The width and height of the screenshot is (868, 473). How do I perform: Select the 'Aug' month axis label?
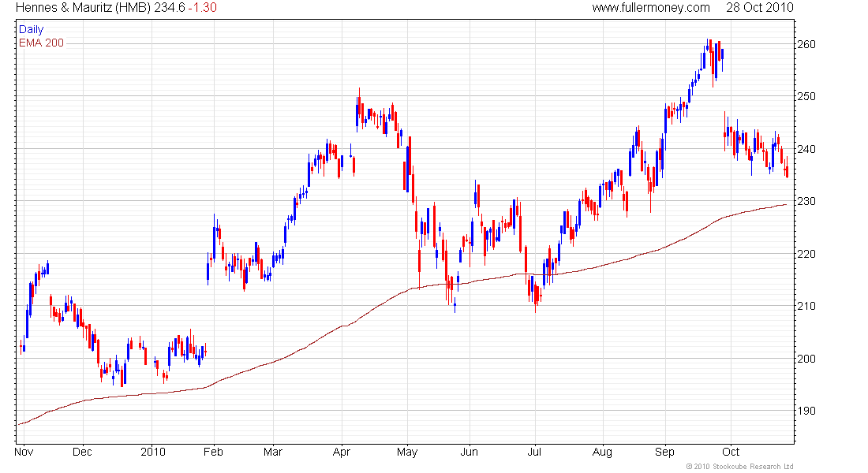click(x=602, y=452)
